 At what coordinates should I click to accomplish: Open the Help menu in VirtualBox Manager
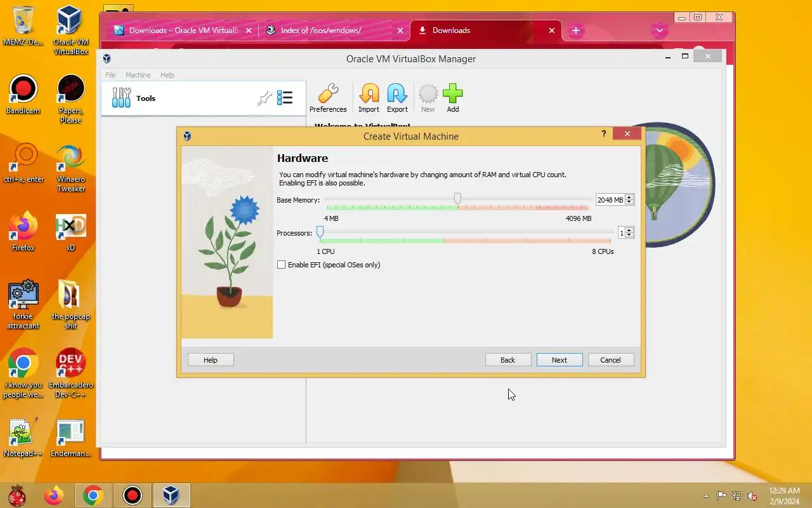[167, 75]
